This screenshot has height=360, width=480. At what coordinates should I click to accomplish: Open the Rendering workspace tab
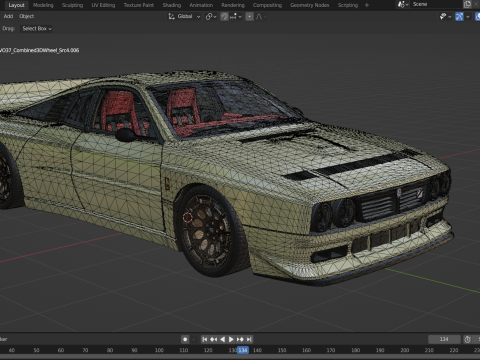click(x=233, y=5)
